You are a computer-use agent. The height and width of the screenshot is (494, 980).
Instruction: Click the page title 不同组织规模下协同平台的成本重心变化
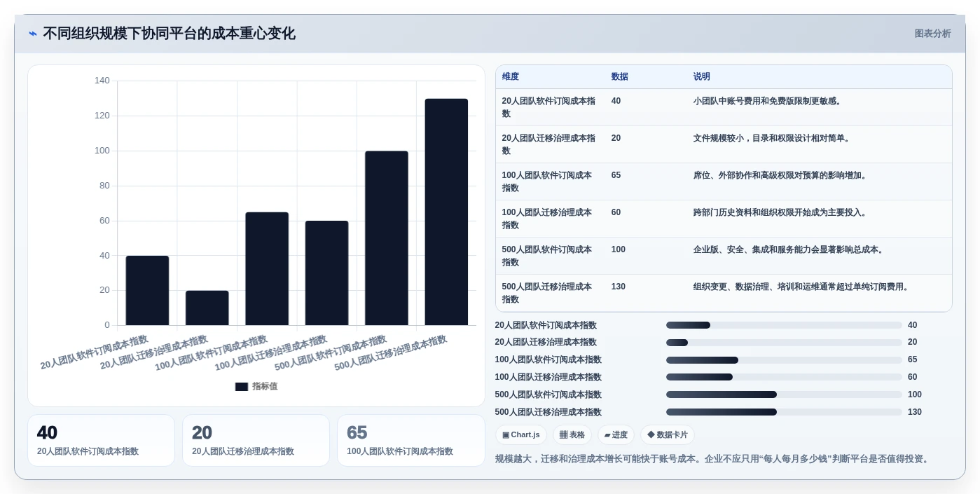pos(169,34)
